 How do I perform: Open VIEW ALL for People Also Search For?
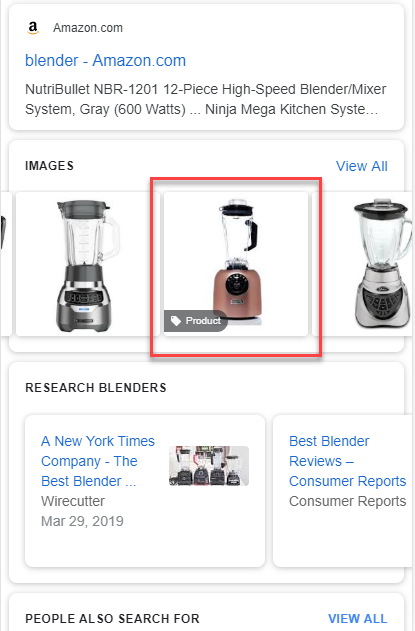coord(357,618)
